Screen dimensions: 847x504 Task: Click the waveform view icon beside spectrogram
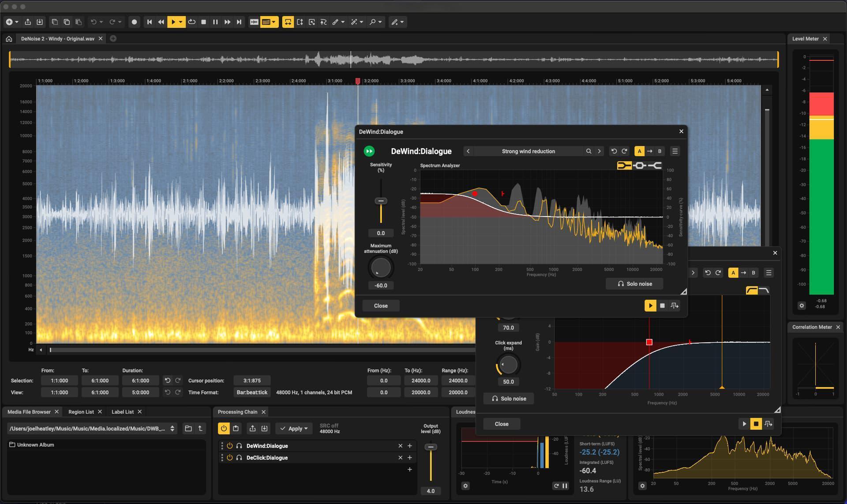point(254,22)
